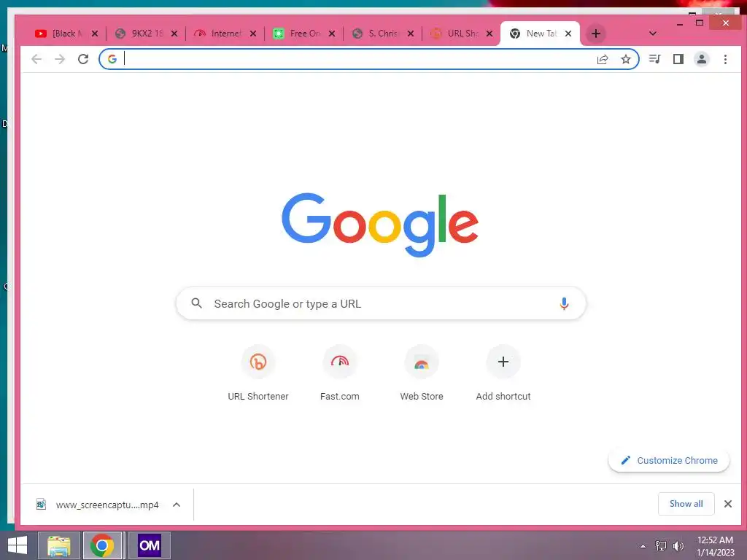Open a new tab with plus button
747x560 pixels.
pos(595,34)
